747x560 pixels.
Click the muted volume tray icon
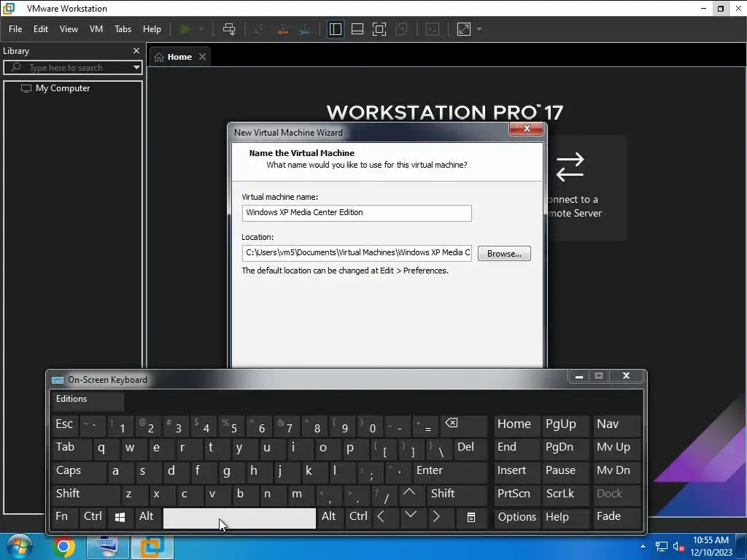(678, 547)
